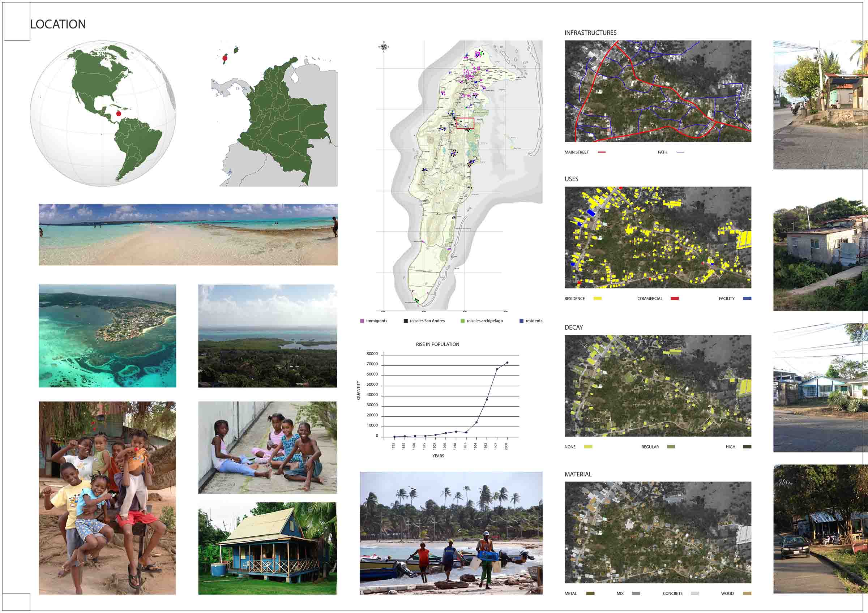Select the purple immigrants legend swatch
Image resolution: width=868 pixels, height=613 pixels.
(362, 321)
